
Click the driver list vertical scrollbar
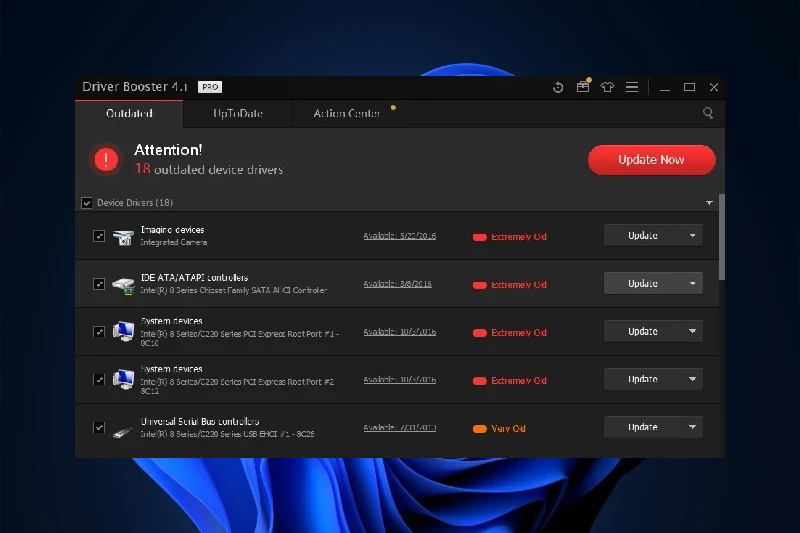[x=721, y=237]
